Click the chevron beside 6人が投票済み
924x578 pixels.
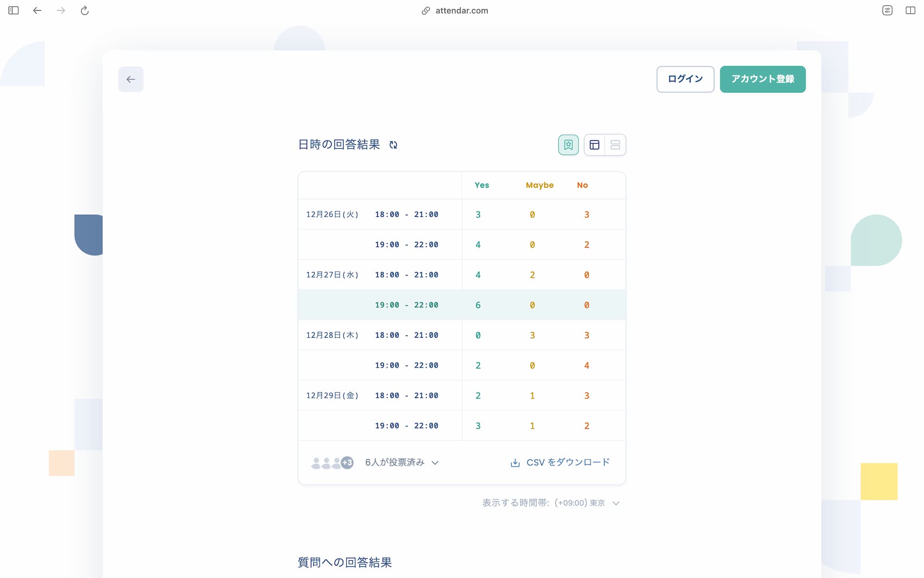pos(435,463)
